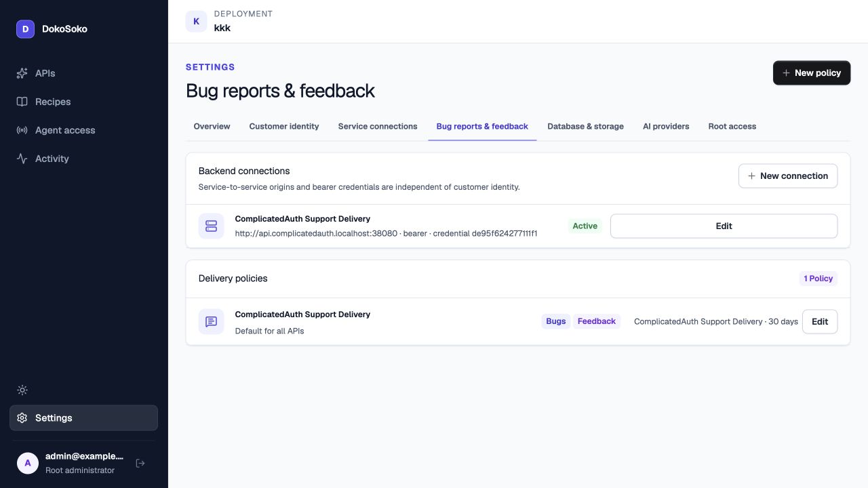Click the deployment name kkk
This screenshot has width=868, height=488.
(x=222, y=28)
